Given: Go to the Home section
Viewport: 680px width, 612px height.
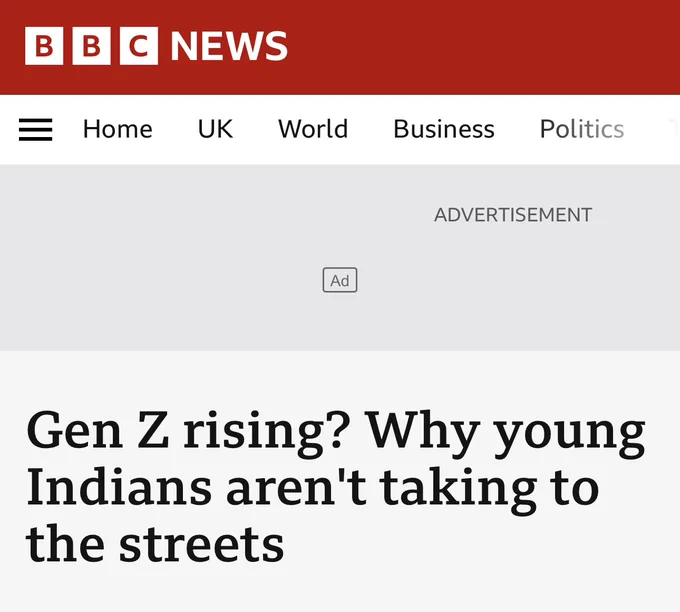Looking at the screenshot, I should (x=118, y=129).
